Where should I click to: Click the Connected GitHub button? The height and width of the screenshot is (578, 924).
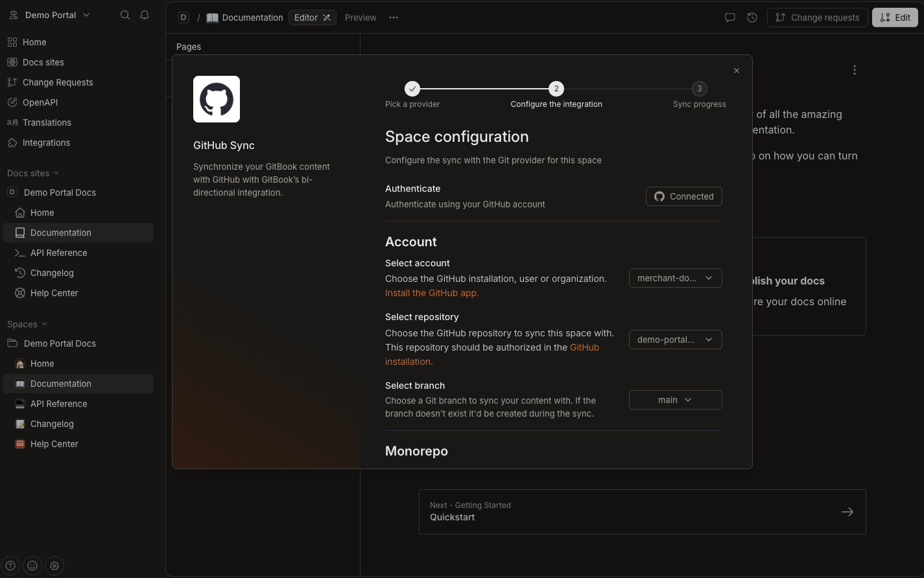click(684, 196)
